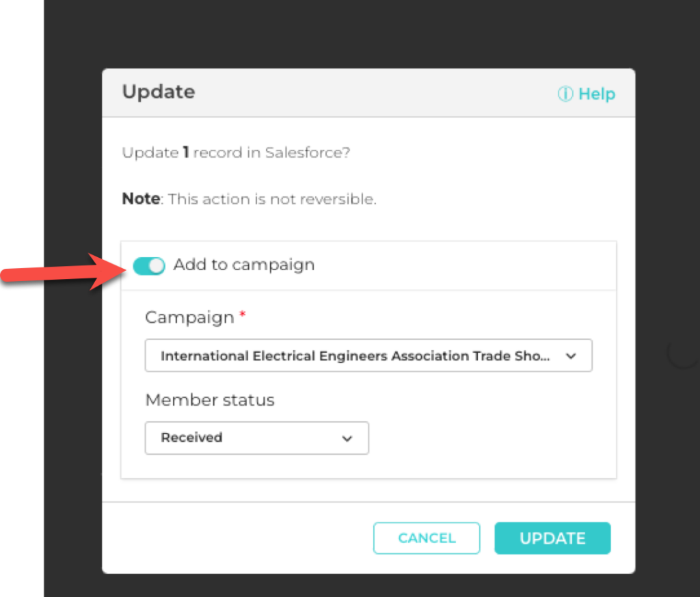Click the teal Add to campaign switch
This screenshot has width=700, height=597.
click(149, 265)
